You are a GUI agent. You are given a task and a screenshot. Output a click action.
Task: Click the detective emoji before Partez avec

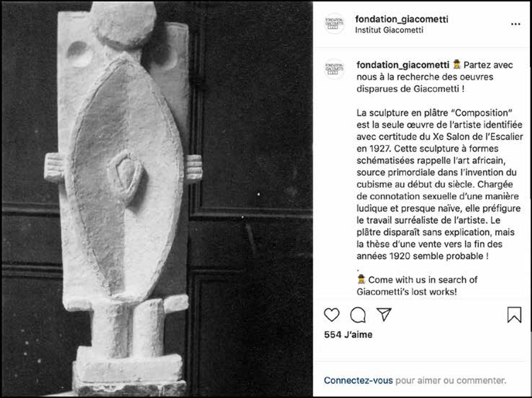tap(457, 65)
